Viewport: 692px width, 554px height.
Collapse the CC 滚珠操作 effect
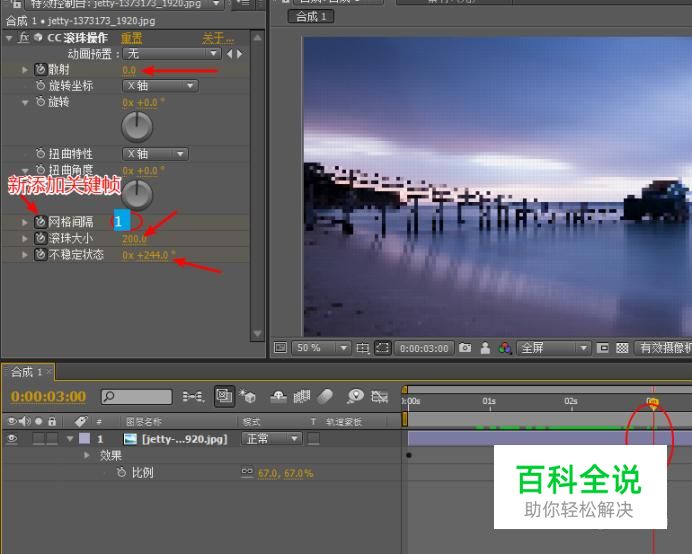pos(9,38)
